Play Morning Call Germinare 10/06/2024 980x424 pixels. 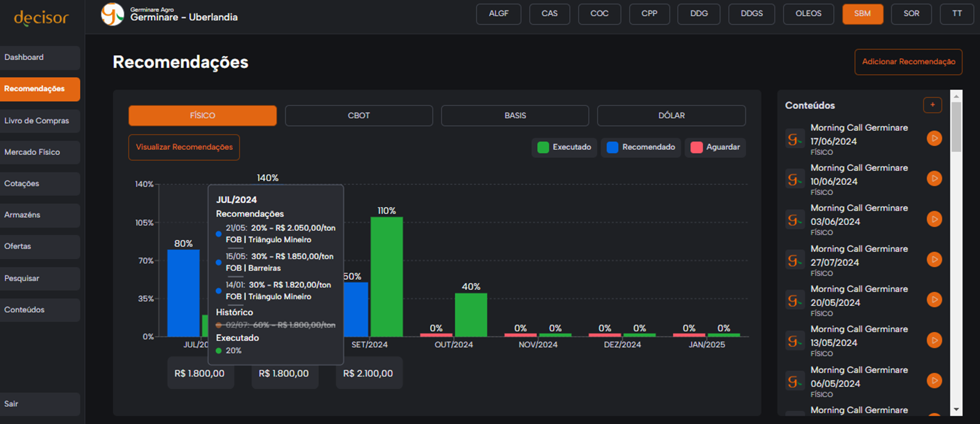click(x=934, y=179)
